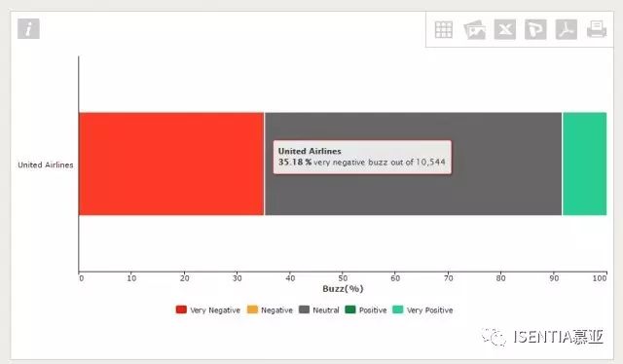
Task: Click the green very positive bar segment
Action: click(x=584, y=164)
